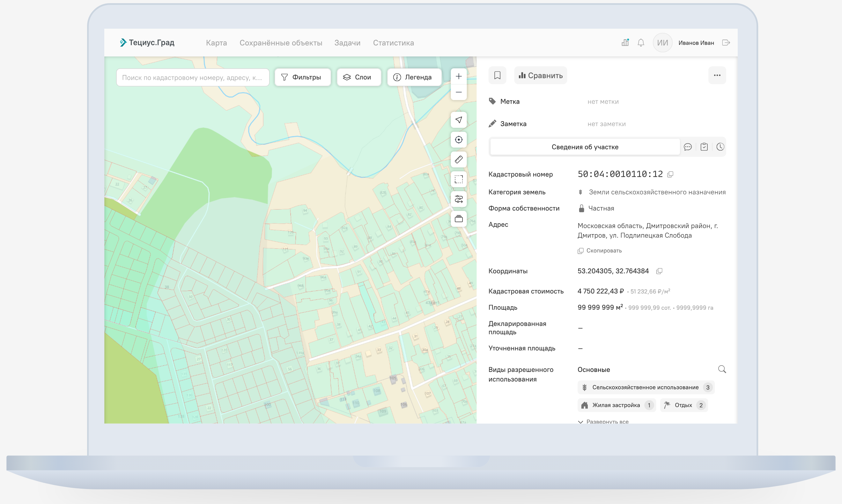Click the Заметка pencil icon
Image resolution: width=842 pixels, height=504 pixels.
click(492, 124)
